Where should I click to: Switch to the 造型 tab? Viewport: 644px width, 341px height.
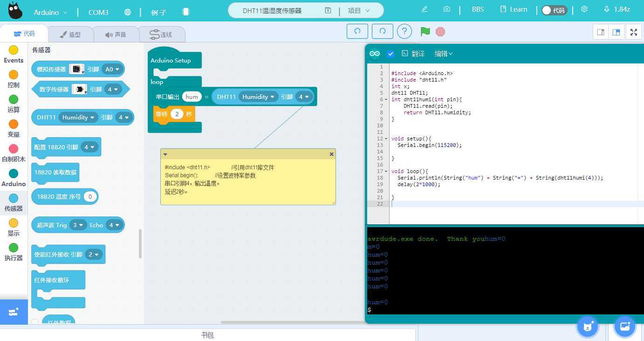[70, 35]
